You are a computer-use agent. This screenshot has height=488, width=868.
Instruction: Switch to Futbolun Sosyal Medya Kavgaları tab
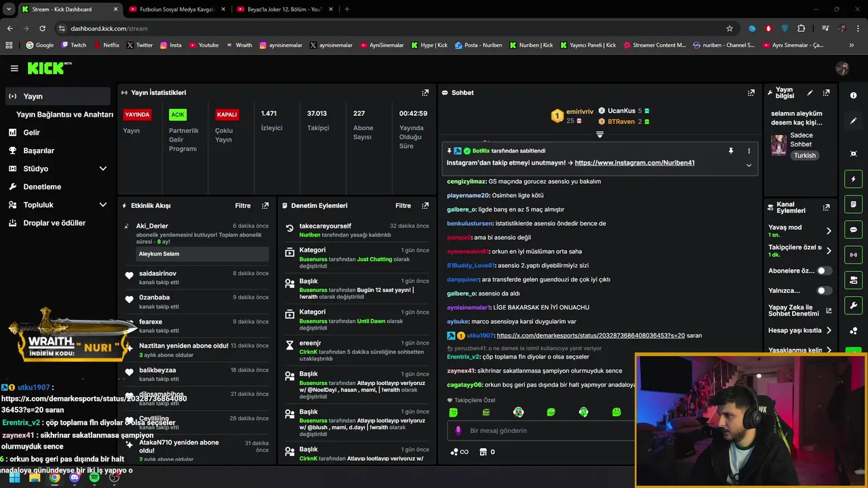[x=177, y=9]
